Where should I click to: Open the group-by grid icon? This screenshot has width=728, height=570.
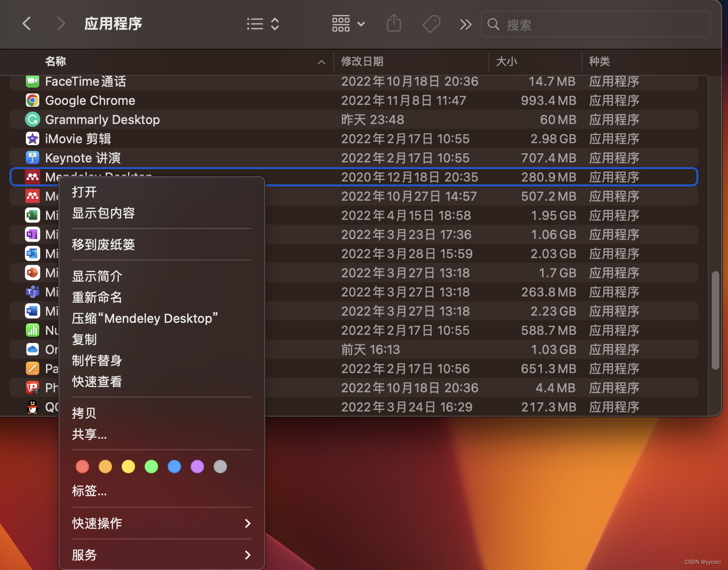coord(341,23)
